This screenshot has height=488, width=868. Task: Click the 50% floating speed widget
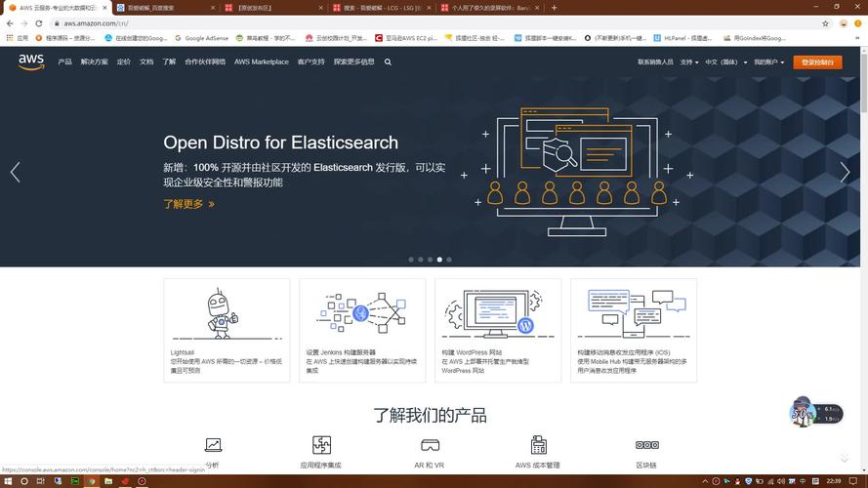(815, 412)
